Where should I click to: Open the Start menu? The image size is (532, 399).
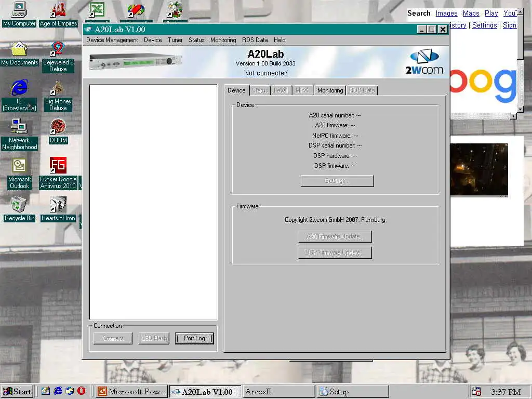(x=17, y=392)
